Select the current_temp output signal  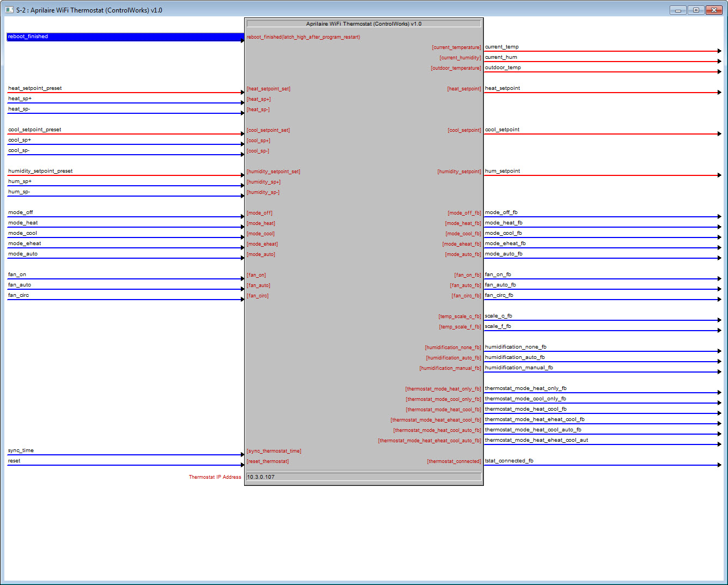coord(502,47)
